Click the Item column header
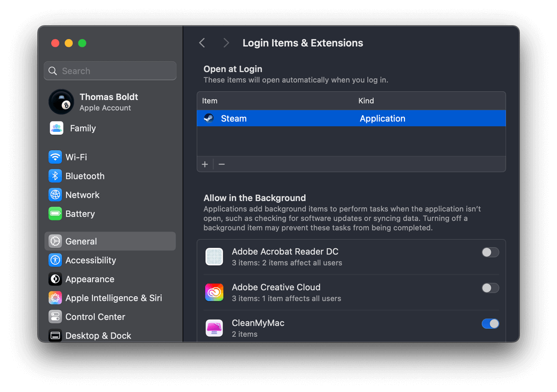This screenshot has height=392, width=557. pos(209,101)
